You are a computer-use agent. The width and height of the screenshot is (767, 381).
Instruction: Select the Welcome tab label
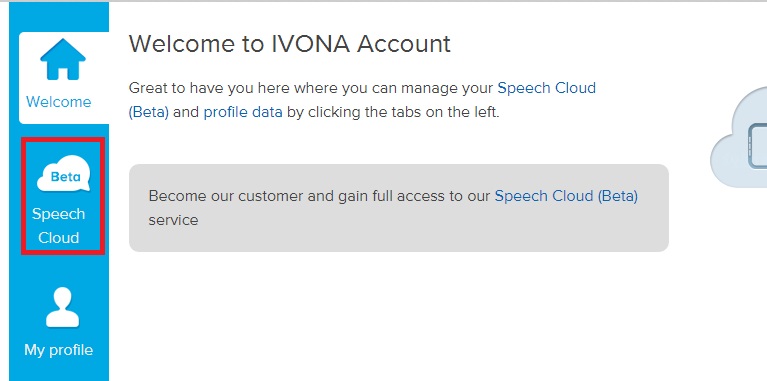point(59,102)
